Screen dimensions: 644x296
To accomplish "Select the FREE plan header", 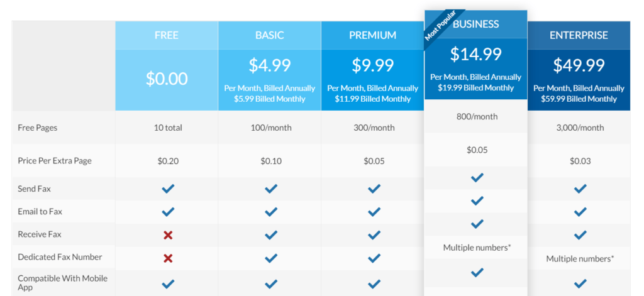I will [166, 35].
